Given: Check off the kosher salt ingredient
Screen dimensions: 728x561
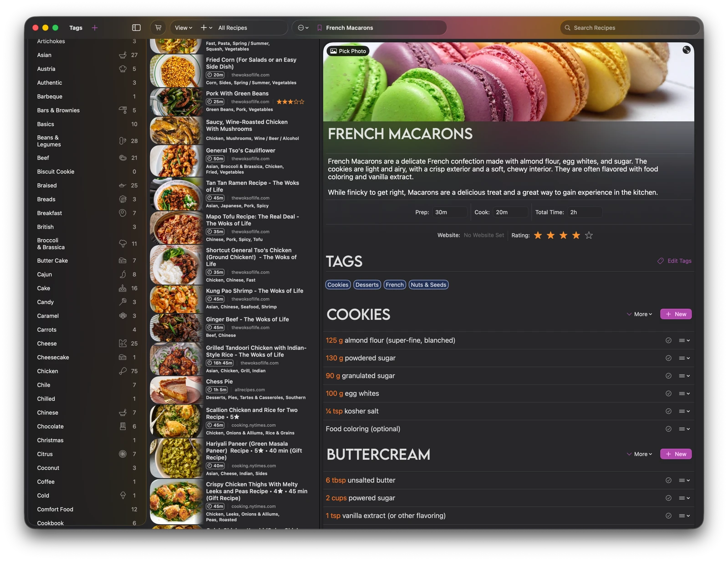Looking at the screenshot, I should pyautogui.click(x=668, y=411).
